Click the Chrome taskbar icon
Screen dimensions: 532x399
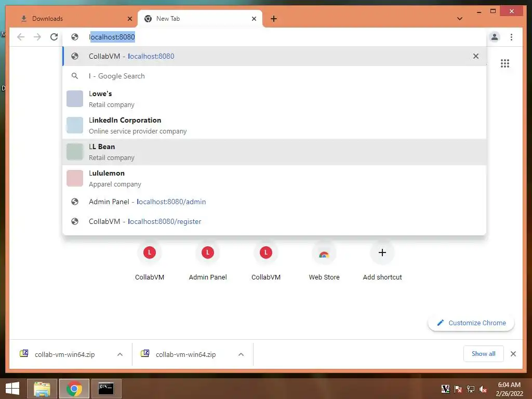74,389
